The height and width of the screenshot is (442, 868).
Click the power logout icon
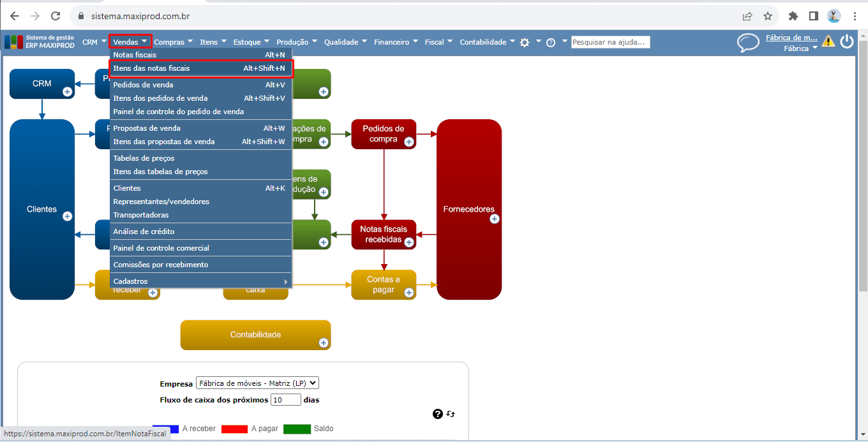pos(847,41)
